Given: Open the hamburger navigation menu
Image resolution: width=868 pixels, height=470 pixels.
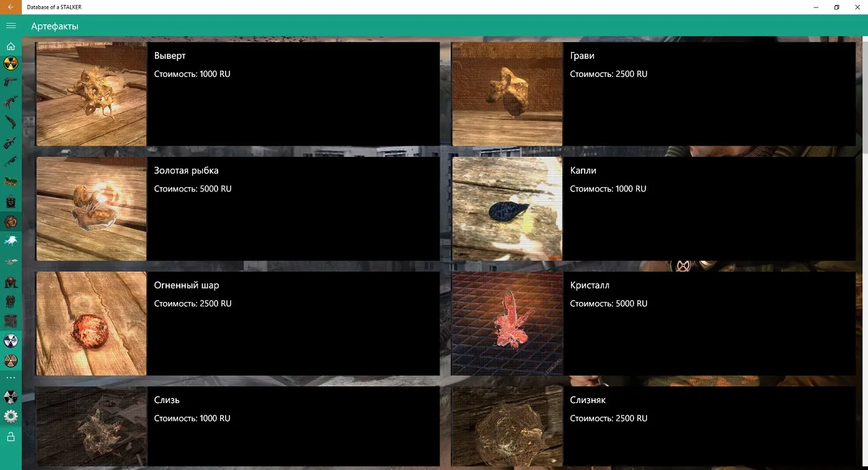Looking at the screenshot, I should [x=11, y=25].
